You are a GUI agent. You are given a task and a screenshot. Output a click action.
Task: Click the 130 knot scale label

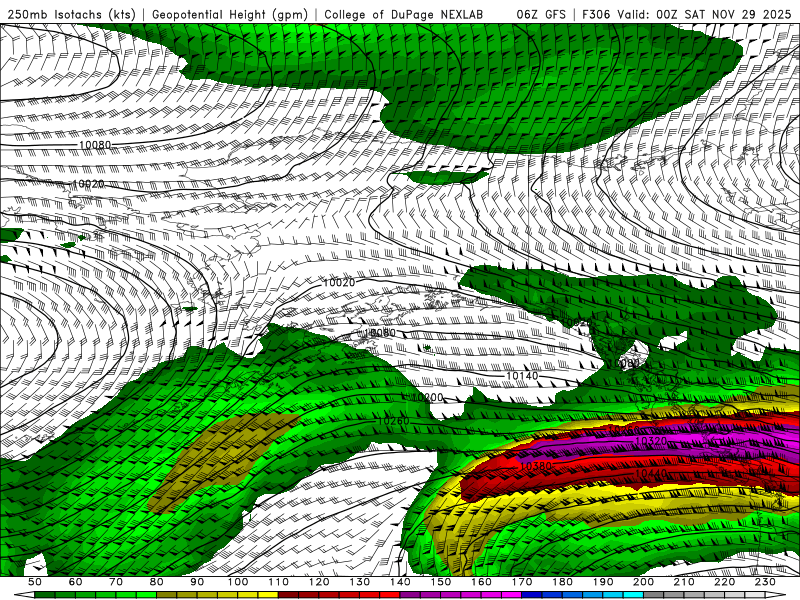pos(359,582)
